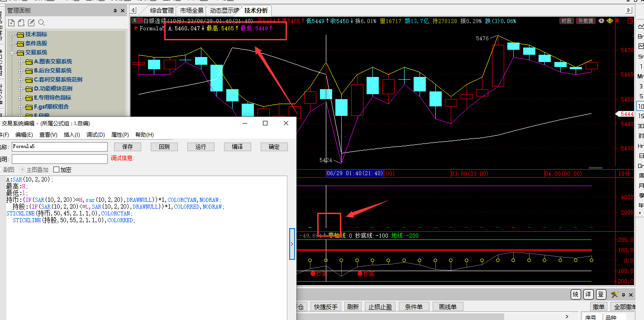Switch to the 动态显示牌 tab
The image size is (644, 320).
(224, 10)
